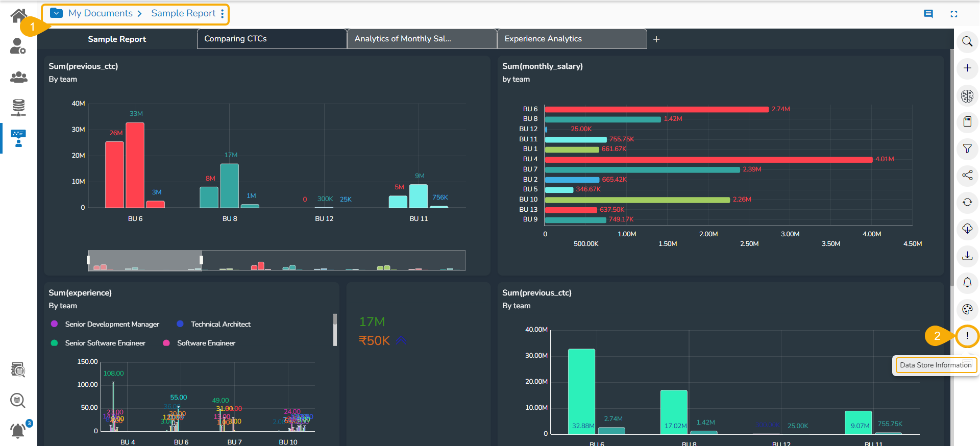The height and width of the screenshot is (446, 980).
Task: Open the three-dot menu beside Sample Report
Action: [x=223, y=14]
